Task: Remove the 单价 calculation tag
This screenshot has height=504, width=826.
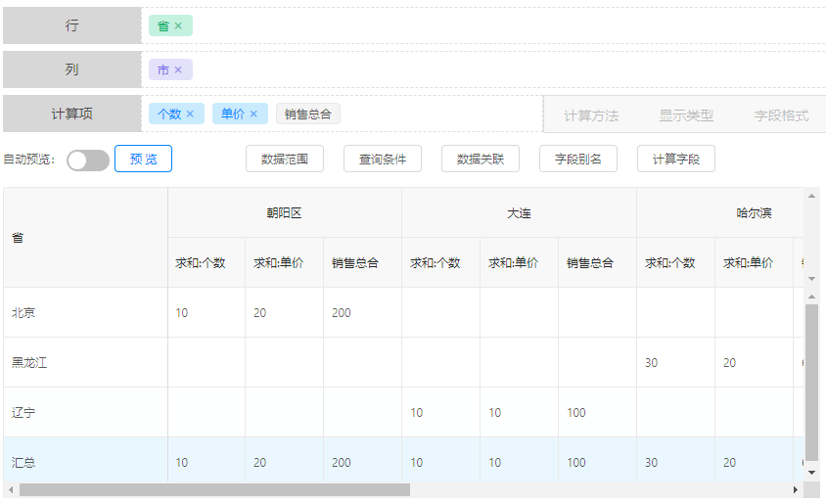Action: [253, 115]
